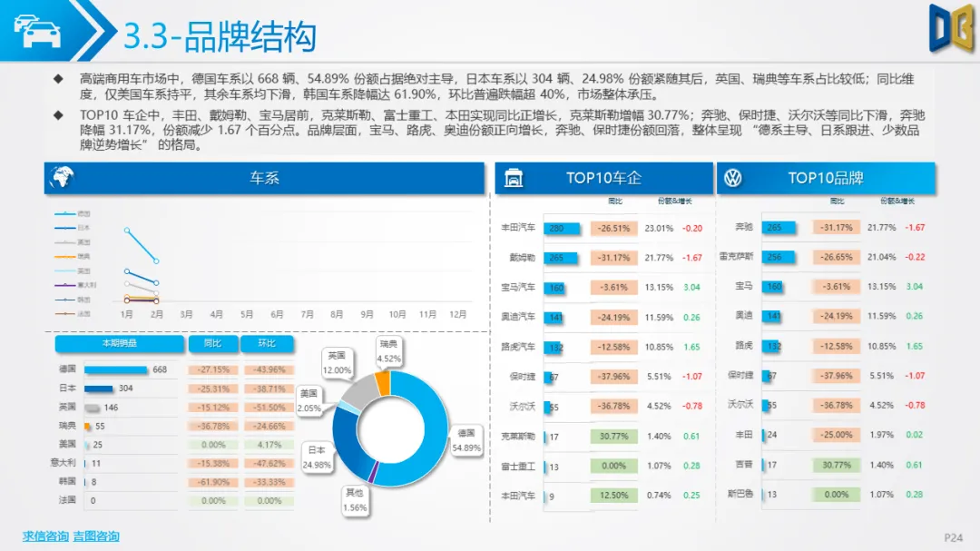Open the 吉图咨询 link

pos(96,536)
